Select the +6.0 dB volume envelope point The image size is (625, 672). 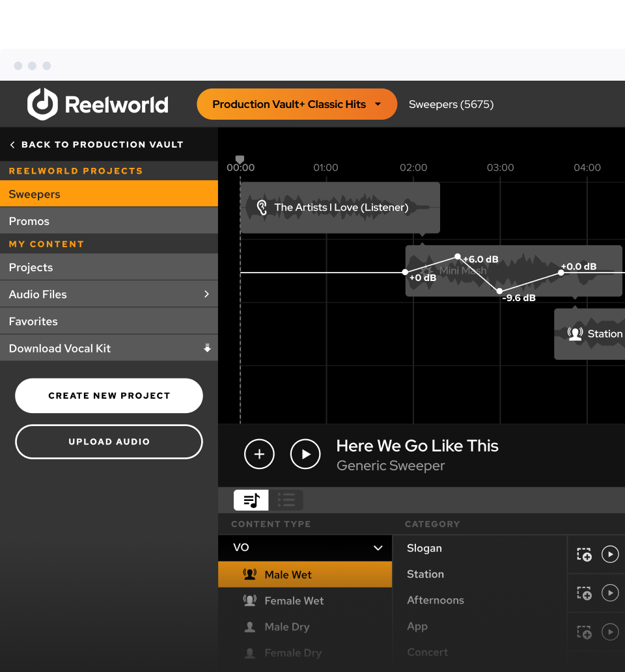click(458, 257)
